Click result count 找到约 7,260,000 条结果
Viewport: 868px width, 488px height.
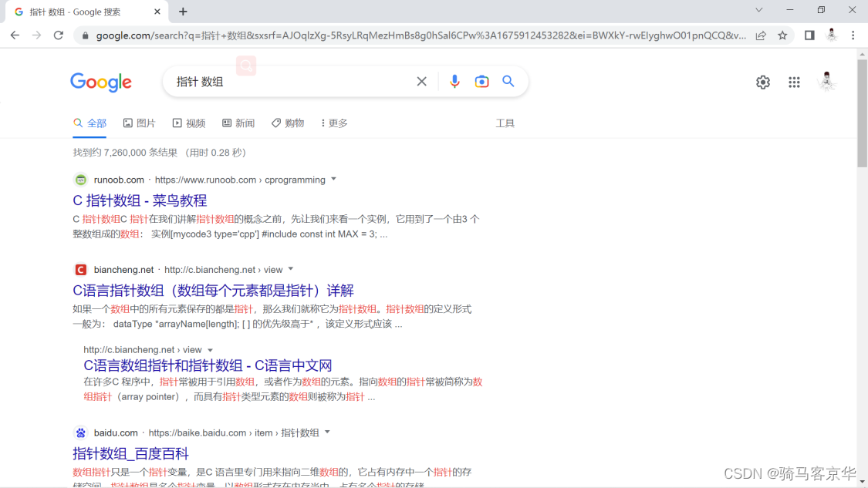(x=125, y=153)
